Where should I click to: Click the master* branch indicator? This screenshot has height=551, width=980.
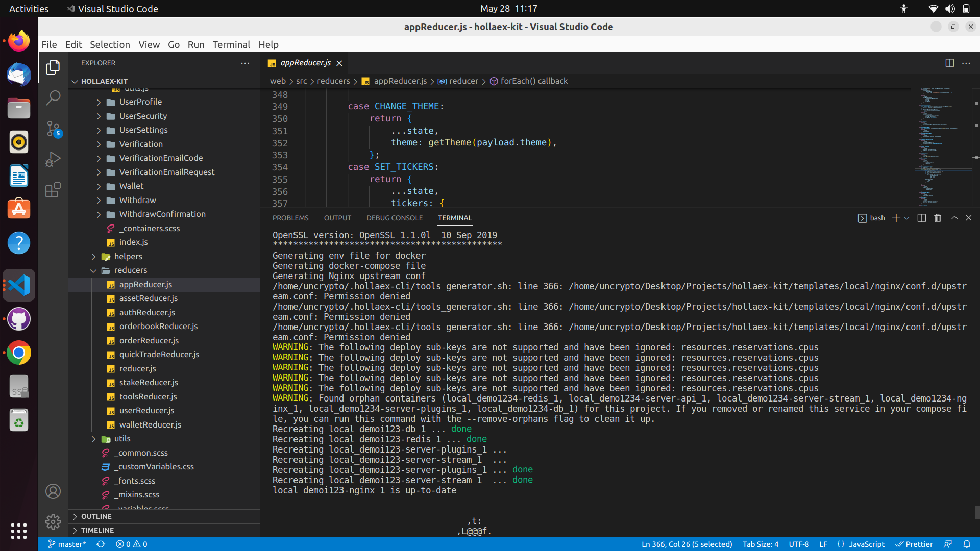(67, 544)
